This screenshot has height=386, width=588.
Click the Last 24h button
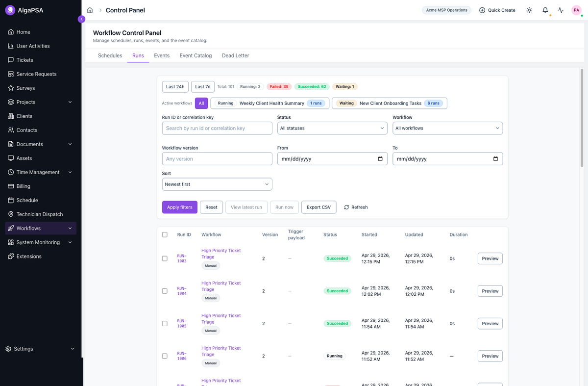coord(175,87)
